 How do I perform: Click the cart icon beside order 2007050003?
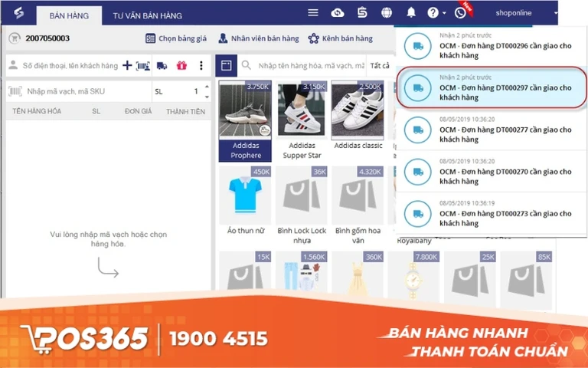point(15,38)
